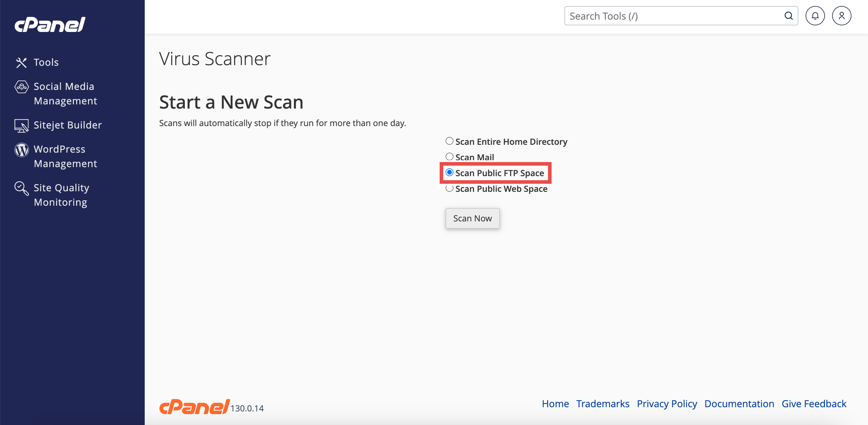Open the Documentation footer link

[739, 403]
